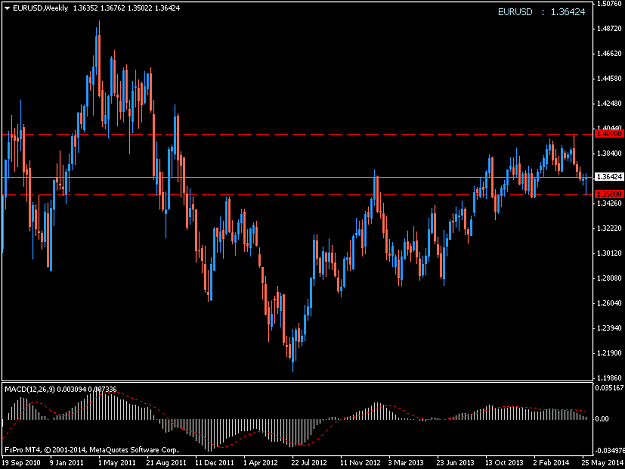Click the 1.23940 price axis value
625x469 pixels.
[609, 328]
